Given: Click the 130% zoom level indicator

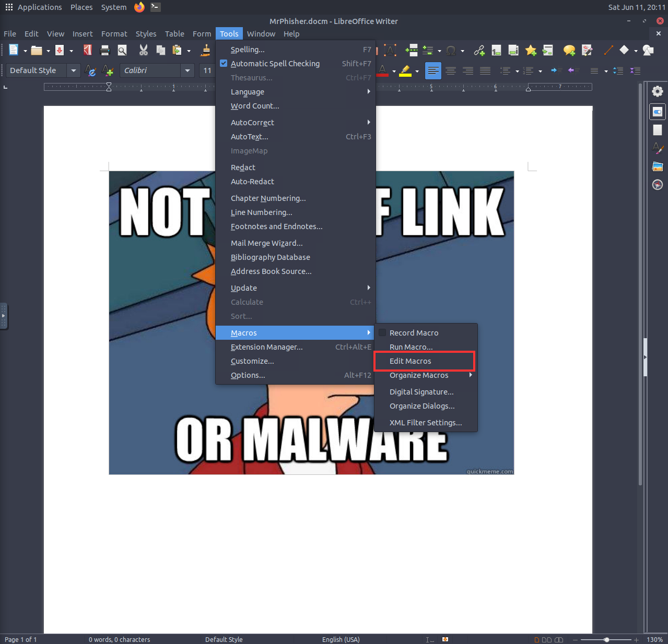Looking at the screenshot, I should (655, 639).
